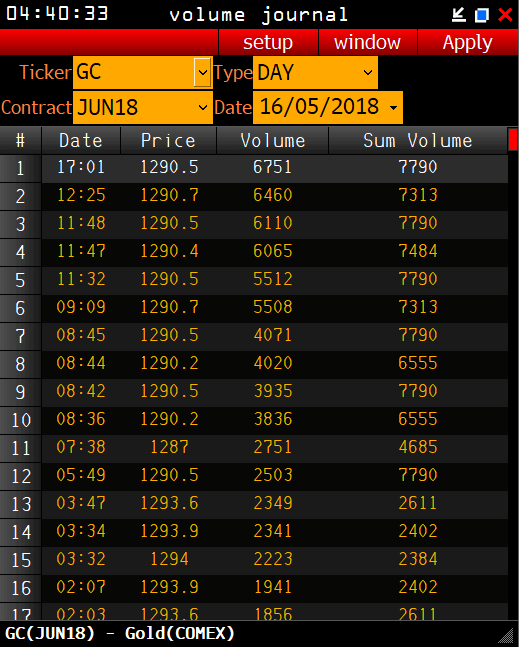Sort by the Price column header
Image resolution: width=519 pixels, height=647 pixels.
168,141
